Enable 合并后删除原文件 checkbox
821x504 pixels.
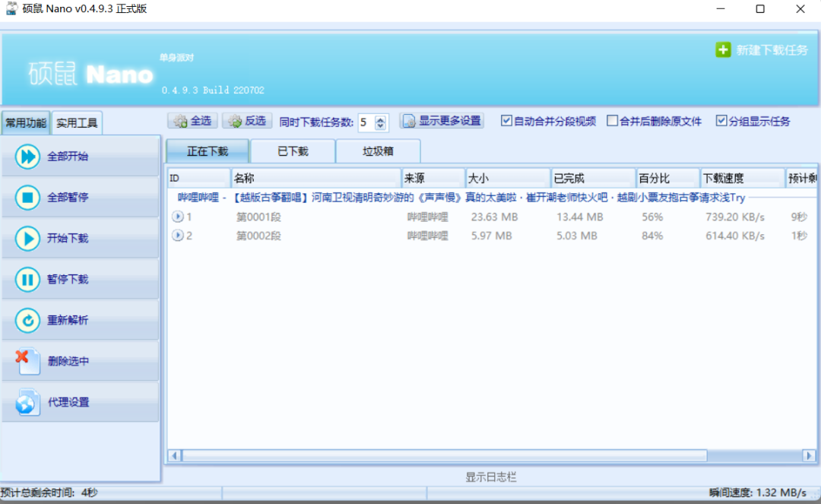click(x=611, y=121)
